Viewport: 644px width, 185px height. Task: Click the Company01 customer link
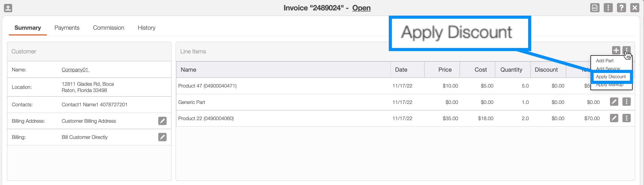coord(75,70)
